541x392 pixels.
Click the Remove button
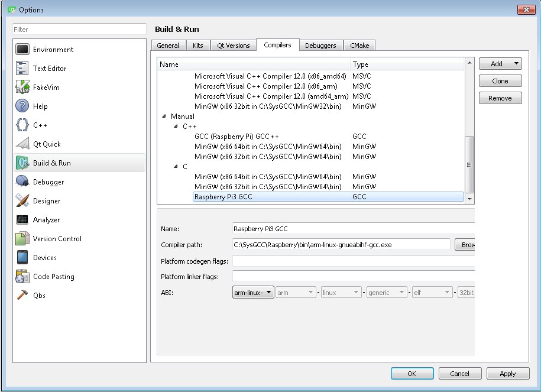tap(500, 98)
